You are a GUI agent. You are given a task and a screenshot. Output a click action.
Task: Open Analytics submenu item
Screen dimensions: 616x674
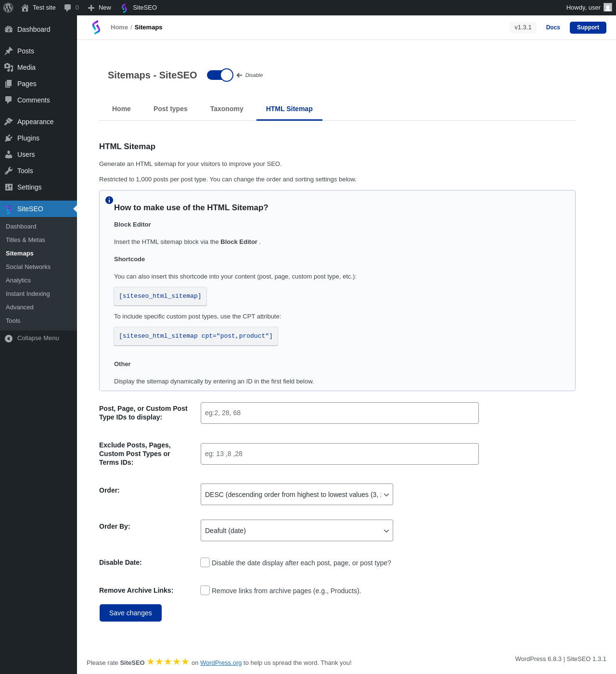click(18, 280)
